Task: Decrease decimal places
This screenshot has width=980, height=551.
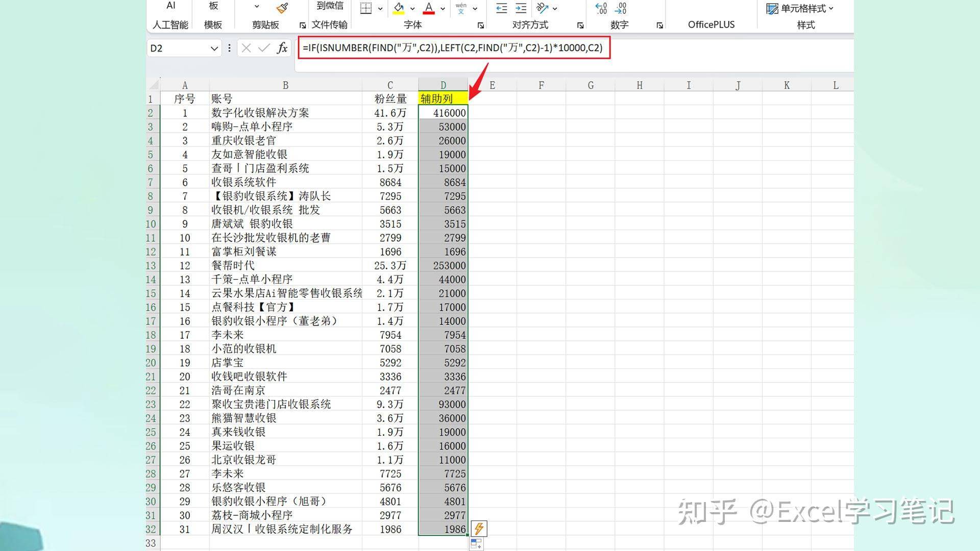Action: coord(621,8)
